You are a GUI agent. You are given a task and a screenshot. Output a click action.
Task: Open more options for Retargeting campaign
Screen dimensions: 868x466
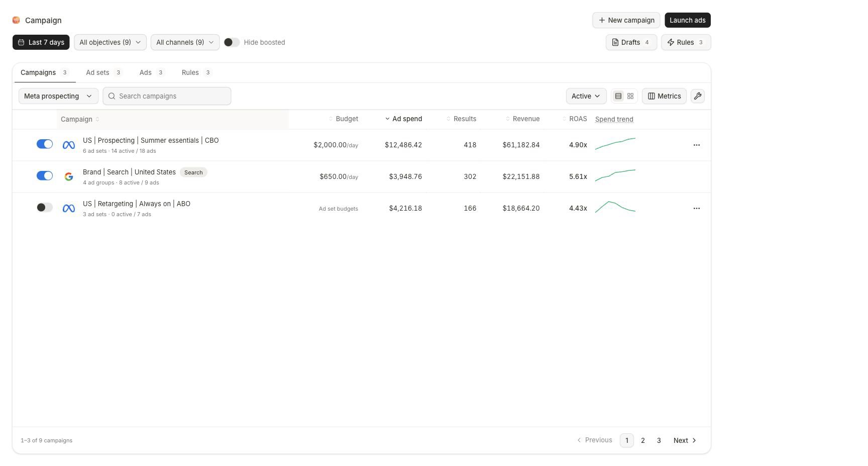point(697,208)
